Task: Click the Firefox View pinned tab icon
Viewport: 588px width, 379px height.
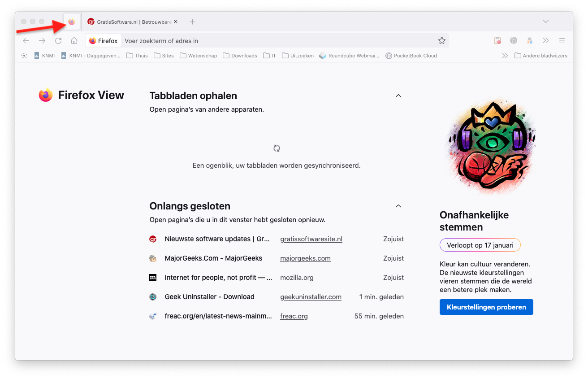Action: [x=72, y=22]
